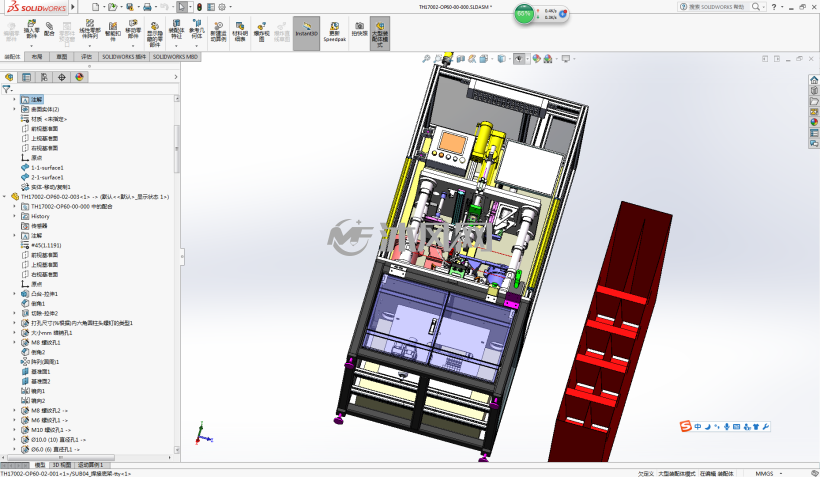The height and width of the screenshot is (477, 820).
Task: Click the Reference Geometry tool
Action: point(197,29)
